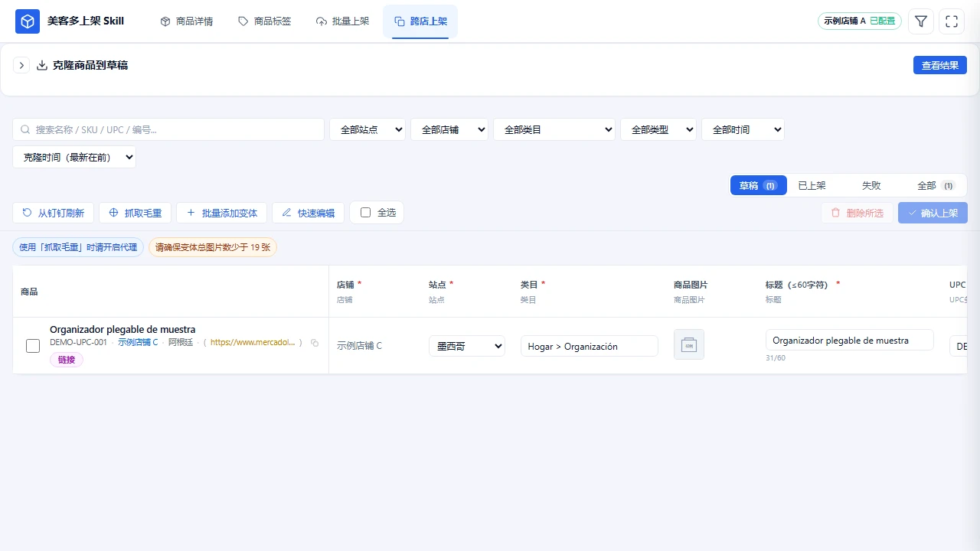Click the product image placeholder thumbnail
The height and width of the screenshot is (551, 980).
point(689,344)
